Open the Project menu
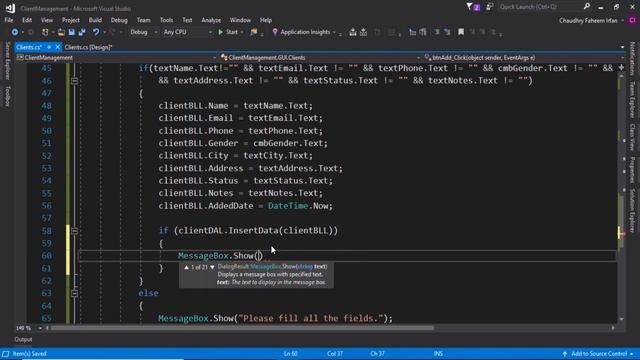 (71, 20)
